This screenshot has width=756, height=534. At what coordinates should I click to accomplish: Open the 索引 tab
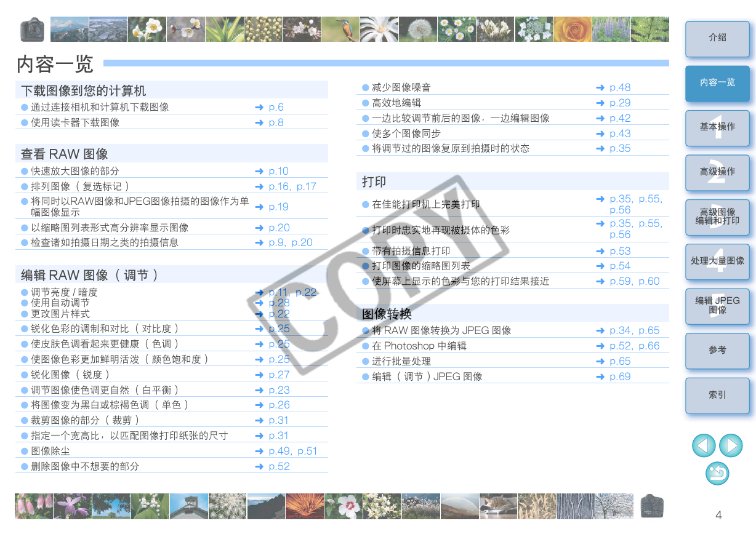point(717,395)
